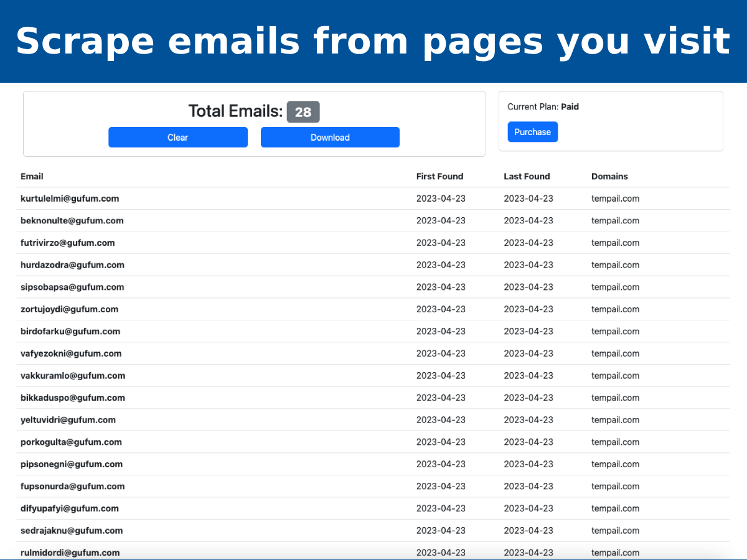747x560 pixels.
Task: Click the Clear button
Action: coord(178,138)
